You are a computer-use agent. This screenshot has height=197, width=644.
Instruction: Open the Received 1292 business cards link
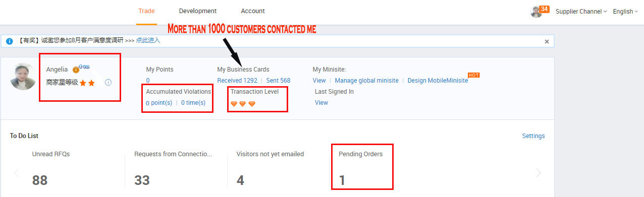[x=237, y=81]
